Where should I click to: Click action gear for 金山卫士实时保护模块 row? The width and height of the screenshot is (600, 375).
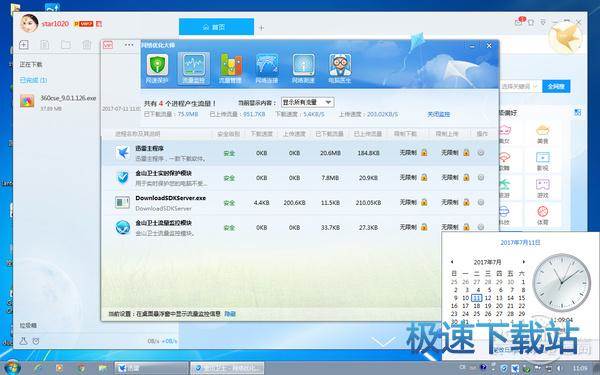click(x=481, y=178)
